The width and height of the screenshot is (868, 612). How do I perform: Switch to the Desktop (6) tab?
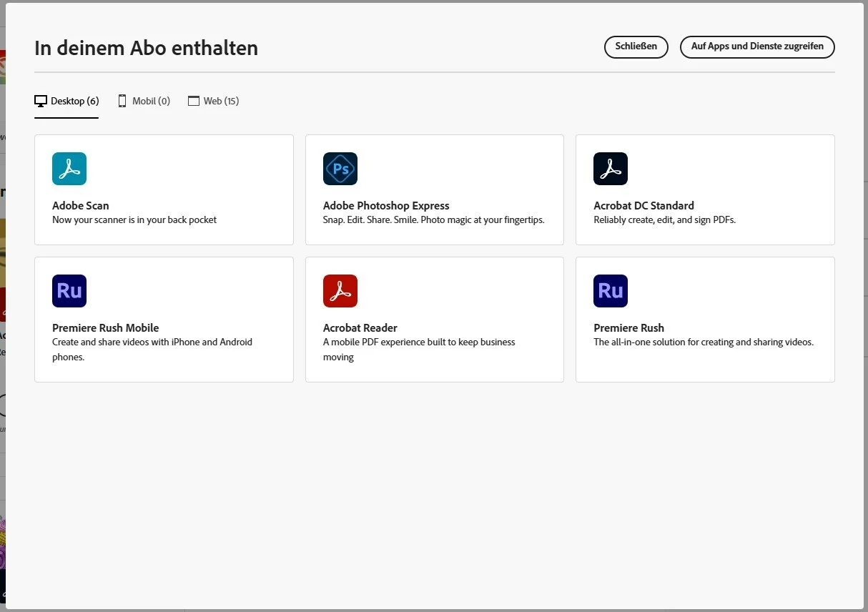66,101
